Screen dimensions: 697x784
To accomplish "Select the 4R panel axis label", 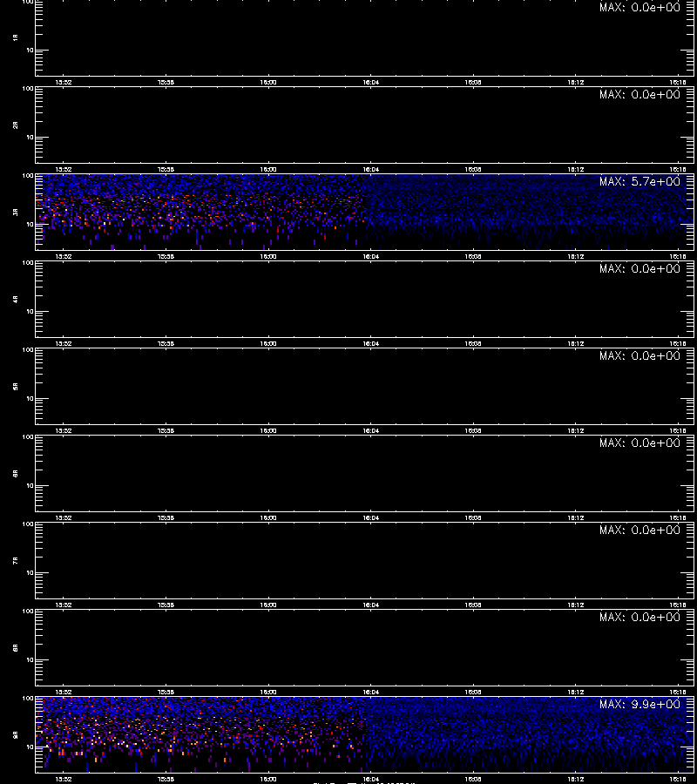I will click(x=16, y=299).
